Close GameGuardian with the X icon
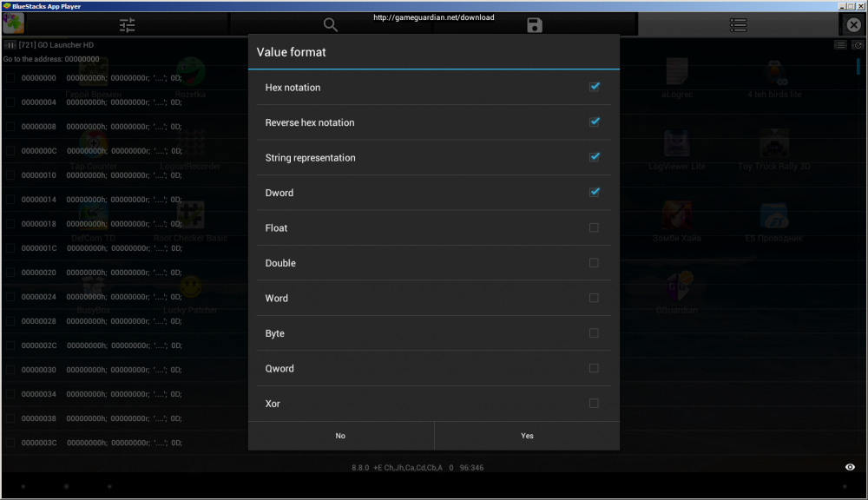 [x=852, y=25]
